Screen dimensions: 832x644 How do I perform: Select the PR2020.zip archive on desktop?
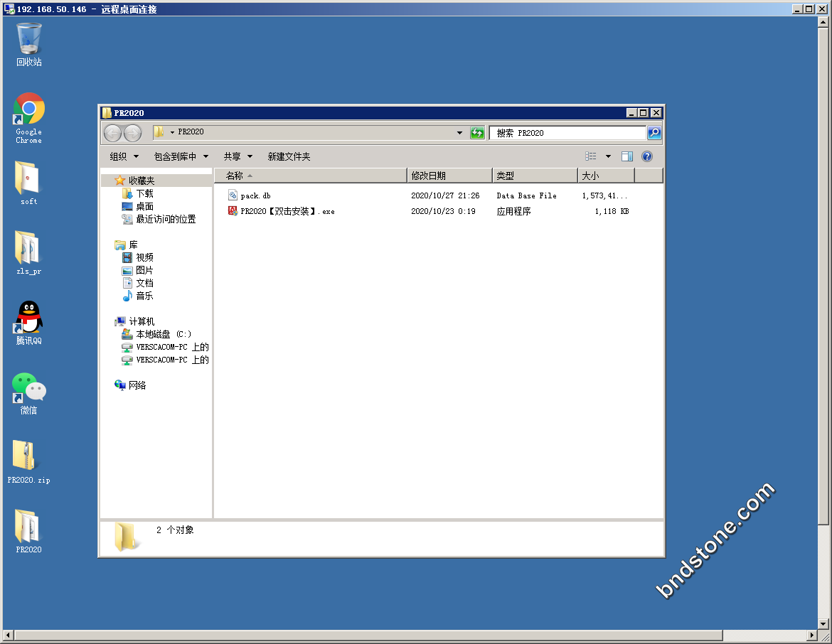[28, 458]
